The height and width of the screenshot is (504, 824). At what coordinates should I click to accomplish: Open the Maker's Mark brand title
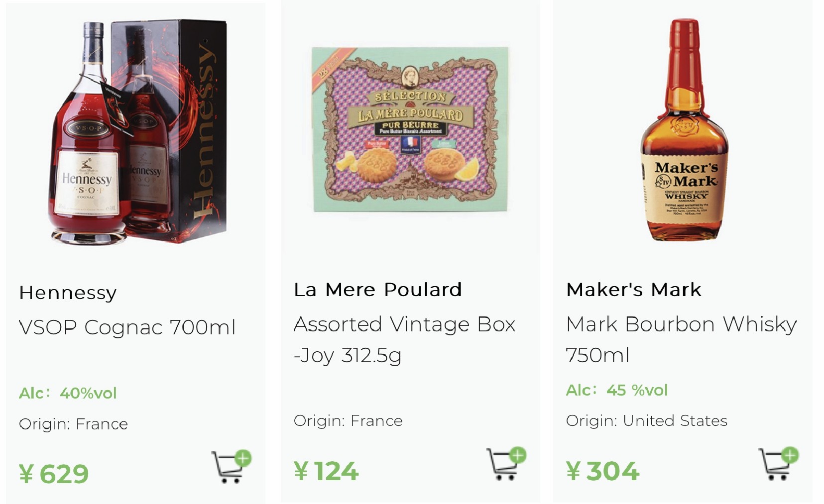click(634, 290)
